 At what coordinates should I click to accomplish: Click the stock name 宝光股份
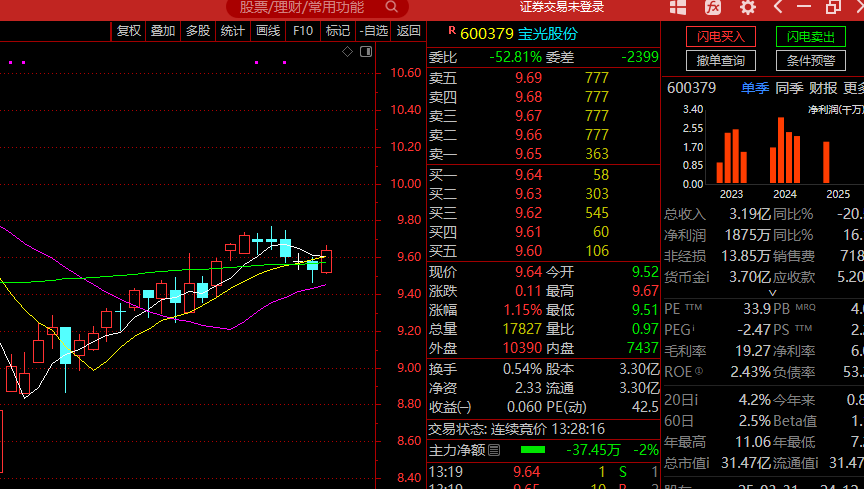(548, 34)
